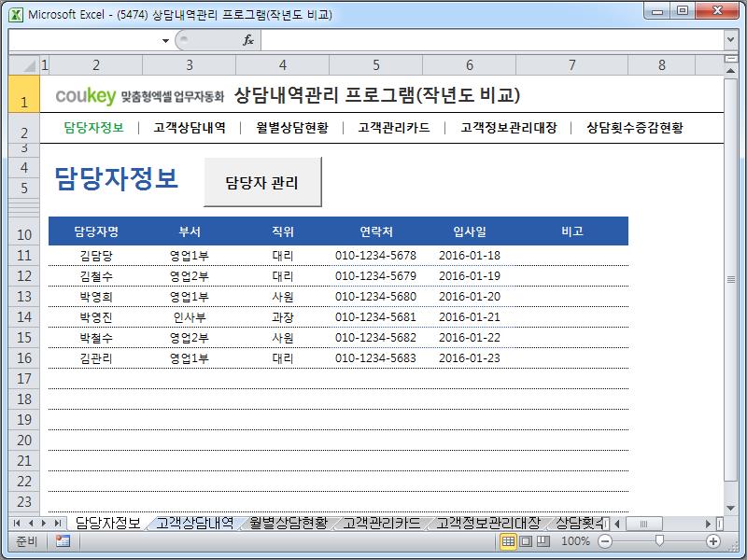
Task: Select cell with name 김관리
Action: tap(96, 358)
